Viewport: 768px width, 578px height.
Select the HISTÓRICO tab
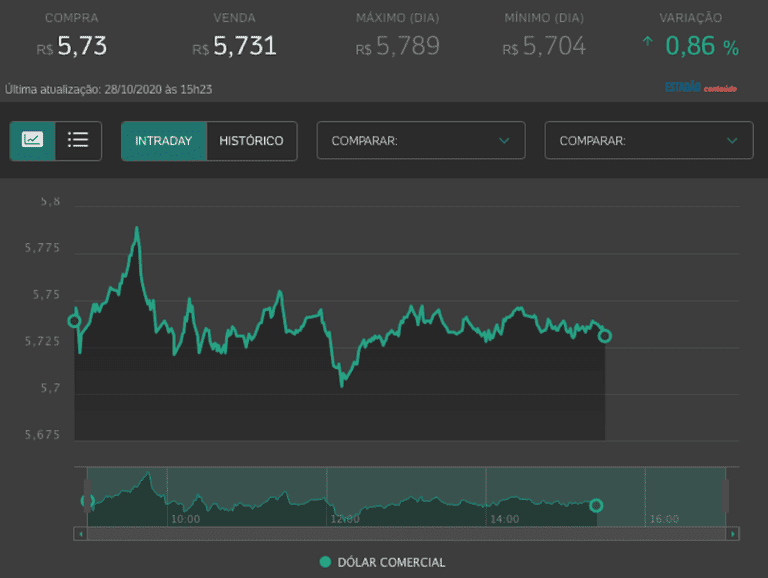pos(251,141)
